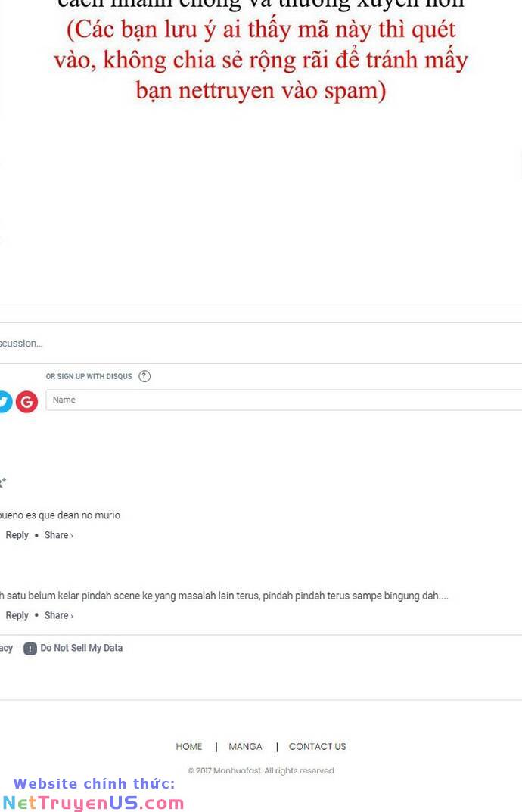Focus the Name input field
This screenshot has height=812, width=522.
284,400
